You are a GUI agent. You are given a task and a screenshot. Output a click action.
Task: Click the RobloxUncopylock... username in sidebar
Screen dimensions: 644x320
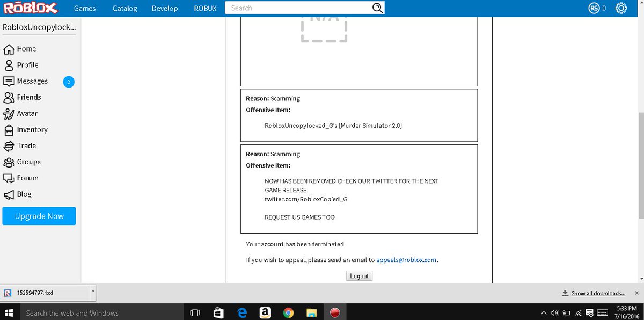(39, 27)
